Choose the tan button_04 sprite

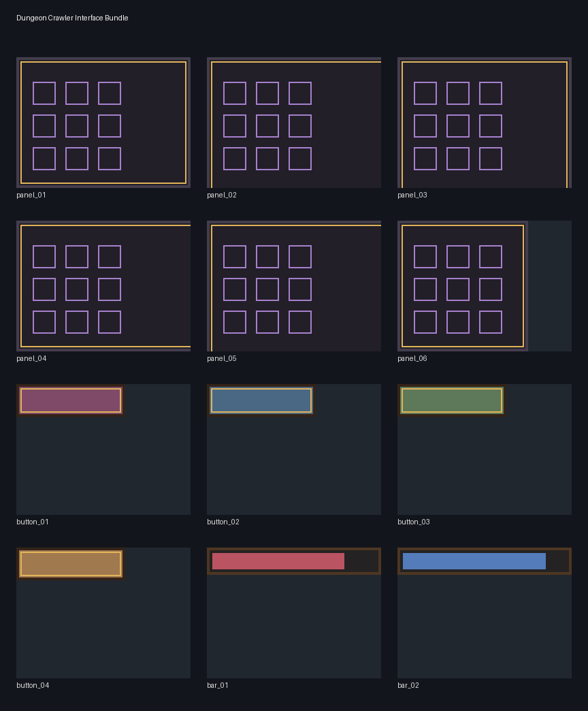[x=71, y=564]
